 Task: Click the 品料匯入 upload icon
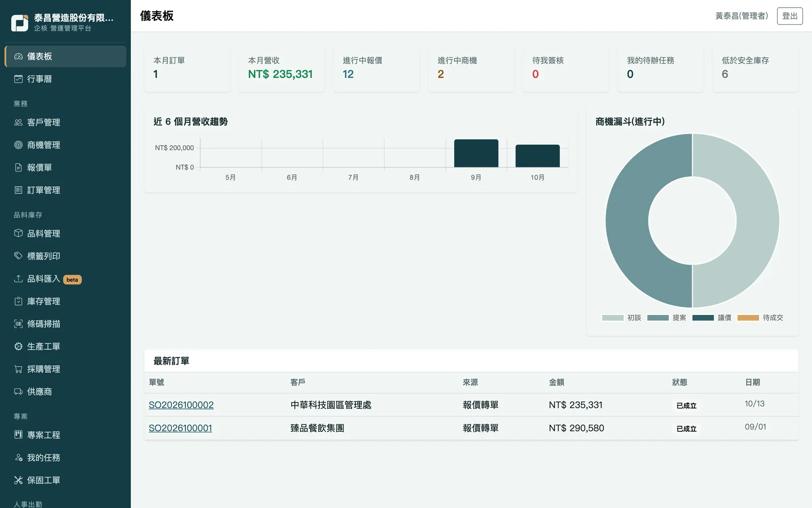[18, 278]
